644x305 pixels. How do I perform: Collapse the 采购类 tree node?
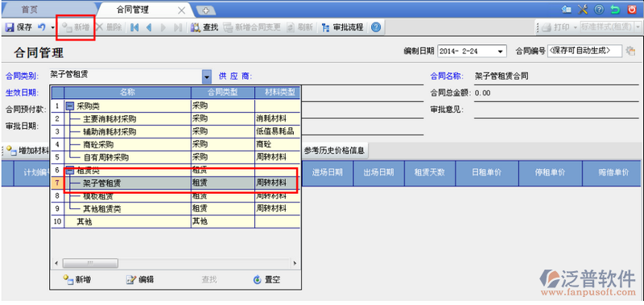click(x=70, y=106)
